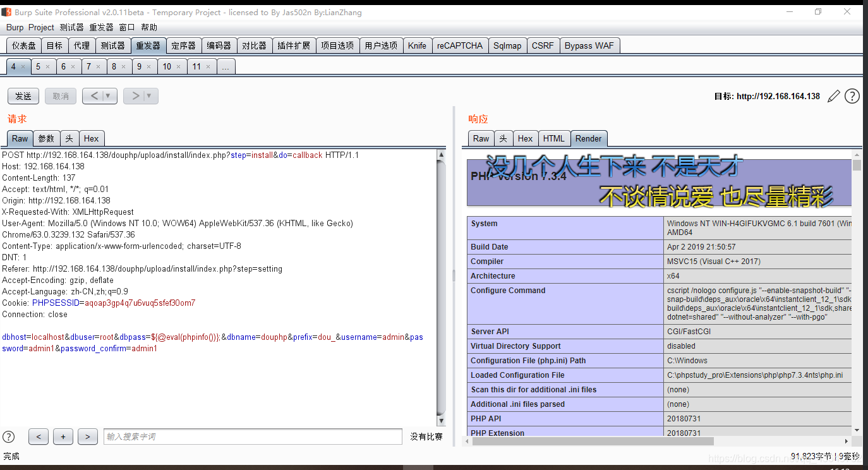Image resolution: width=868 pixels, height=470 pixels.
Task: Click the 完成 status bar text
Action: 11,456
